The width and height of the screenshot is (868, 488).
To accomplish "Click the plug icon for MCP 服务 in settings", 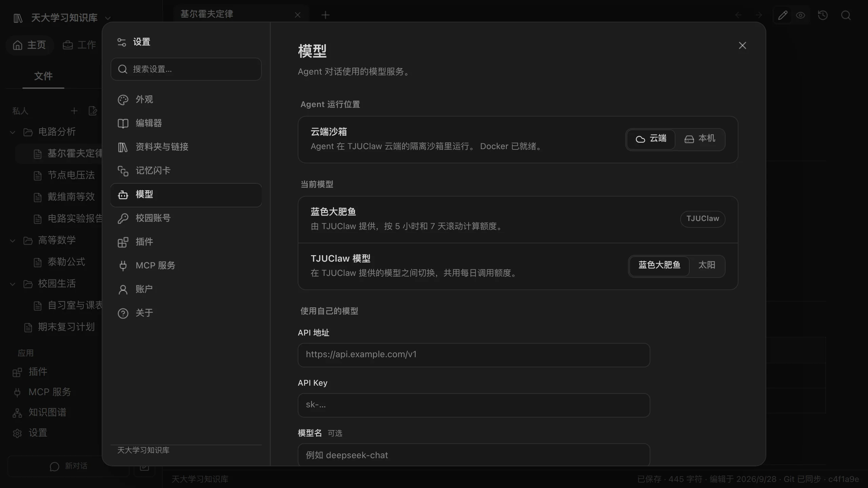I will 123,266.
